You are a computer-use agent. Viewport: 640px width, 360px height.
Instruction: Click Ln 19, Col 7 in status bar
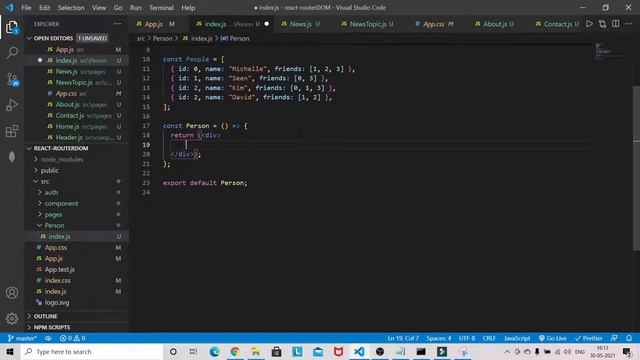click(x=403, y=338)
